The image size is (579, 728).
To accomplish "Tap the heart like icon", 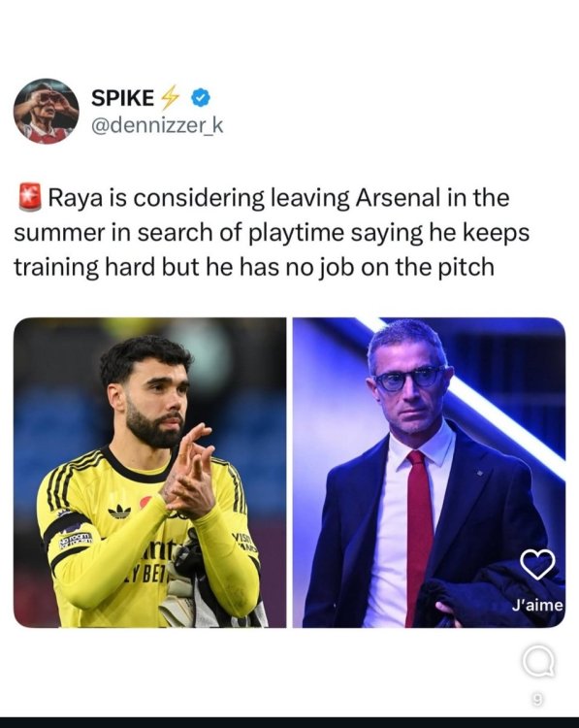I will [x=537, y=564].
